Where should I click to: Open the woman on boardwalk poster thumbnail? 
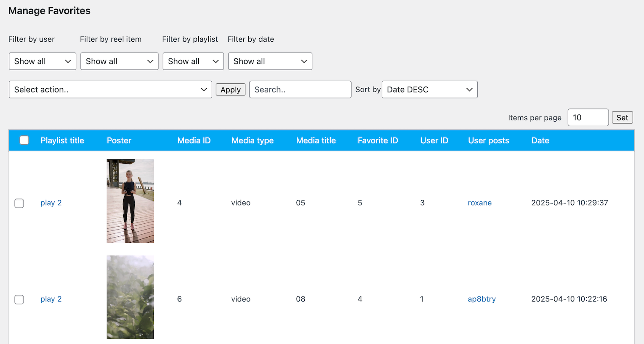[x=130, y=201]
